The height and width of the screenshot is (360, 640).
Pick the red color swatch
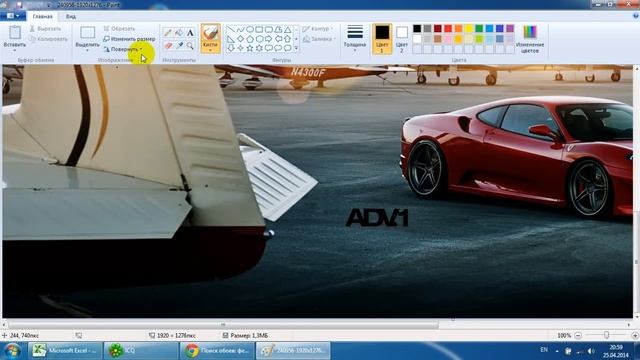(x=448, y=29)
